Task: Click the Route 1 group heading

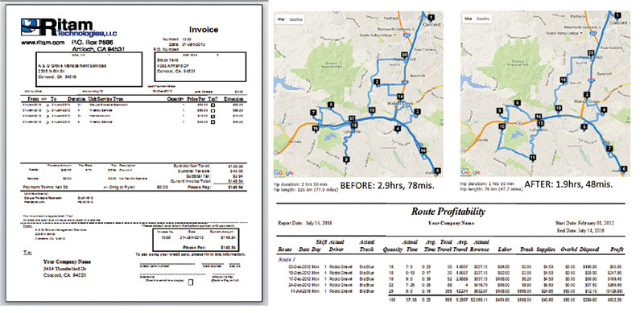Action: pyautogui.click(x=287, y=260)
